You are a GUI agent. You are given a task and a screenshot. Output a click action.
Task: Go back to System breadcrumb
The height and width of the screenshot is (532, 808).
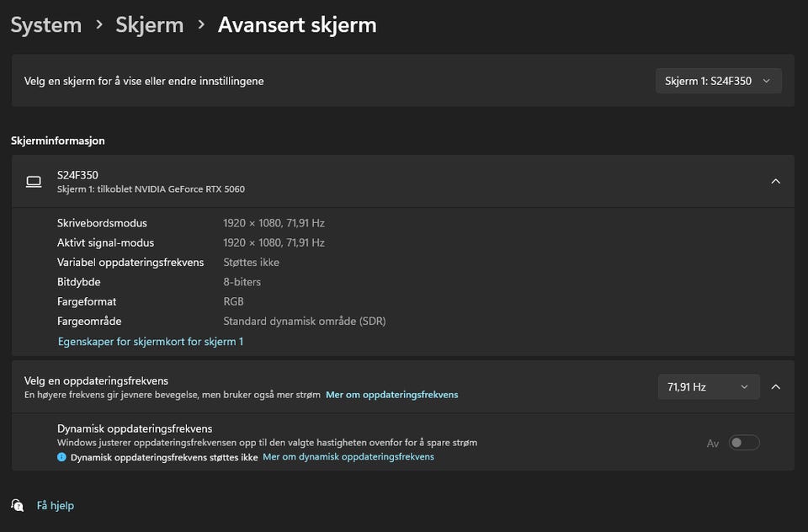click(45, 24)
